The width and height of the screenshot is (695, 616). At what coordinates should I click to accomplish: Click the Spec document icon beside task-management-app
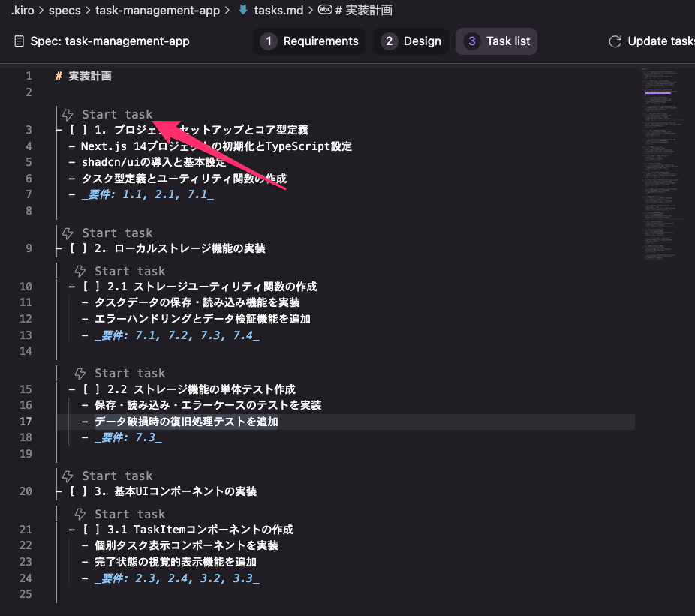tap(19, 41)
